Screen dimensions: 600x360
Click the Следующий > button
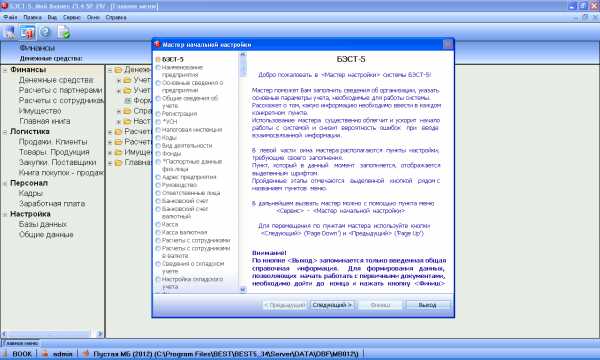pos(332,305)
